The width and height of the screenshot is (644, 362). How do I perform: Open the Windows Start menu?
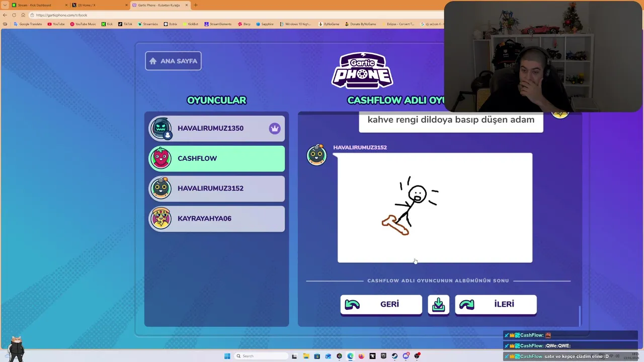click(x=227, y=356)
